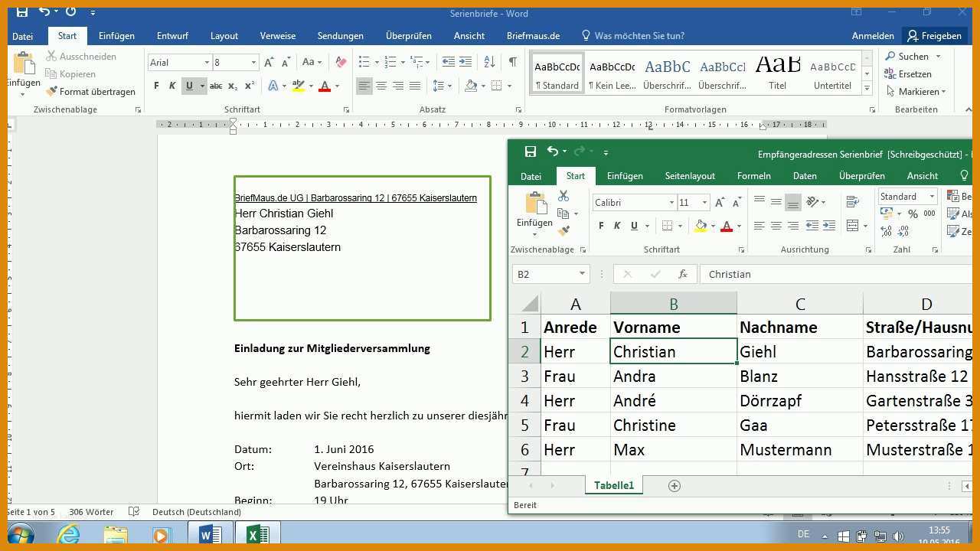Screen dimensions: 980x551
Task: Apply red font color in Word
Action: pos(325,86)
